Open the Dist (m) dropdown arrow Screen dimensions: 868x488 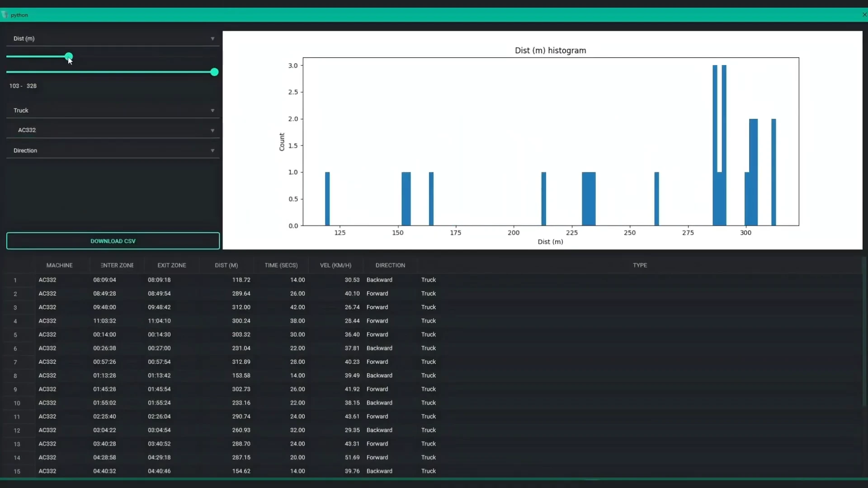point(212,39)
